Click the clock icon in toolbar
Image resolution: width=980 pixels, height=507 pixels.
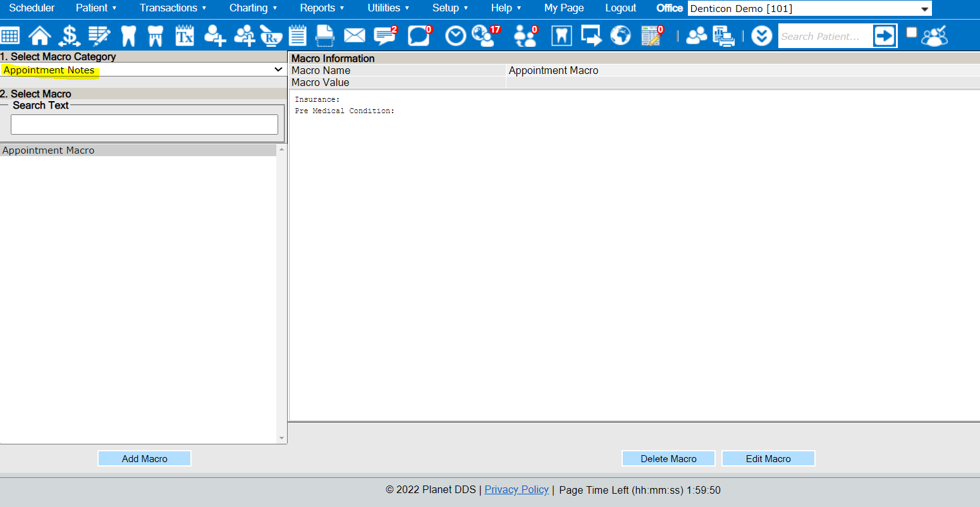tap(455, 35)
